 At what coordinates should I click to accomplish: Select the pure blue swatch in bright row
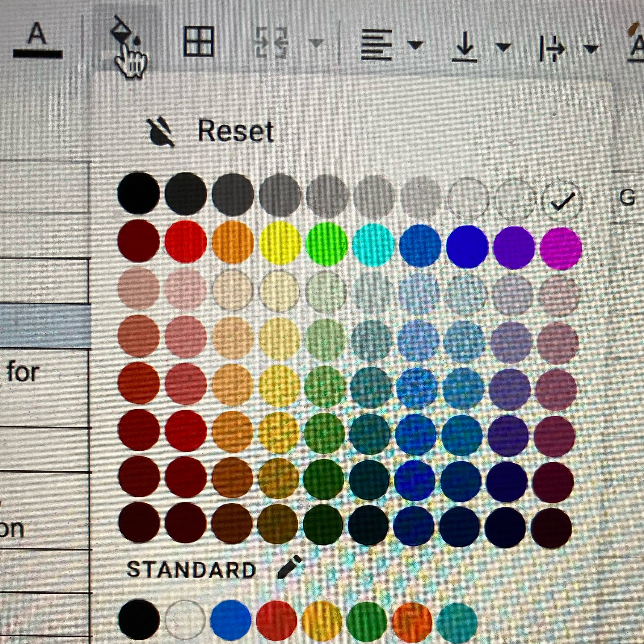point(467,247)
